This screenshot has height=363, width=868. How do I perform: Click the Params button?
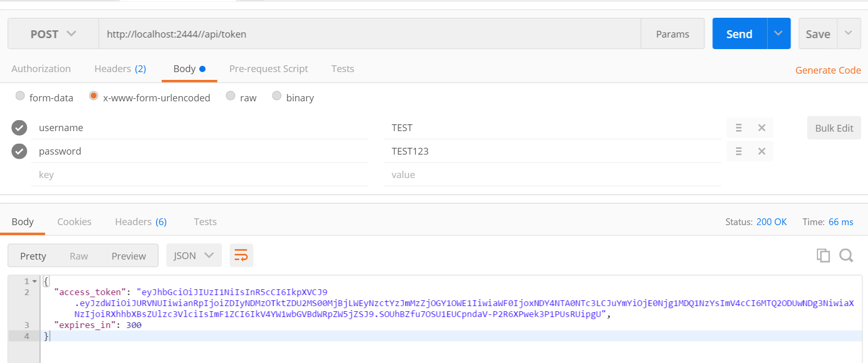click(672, 34)
